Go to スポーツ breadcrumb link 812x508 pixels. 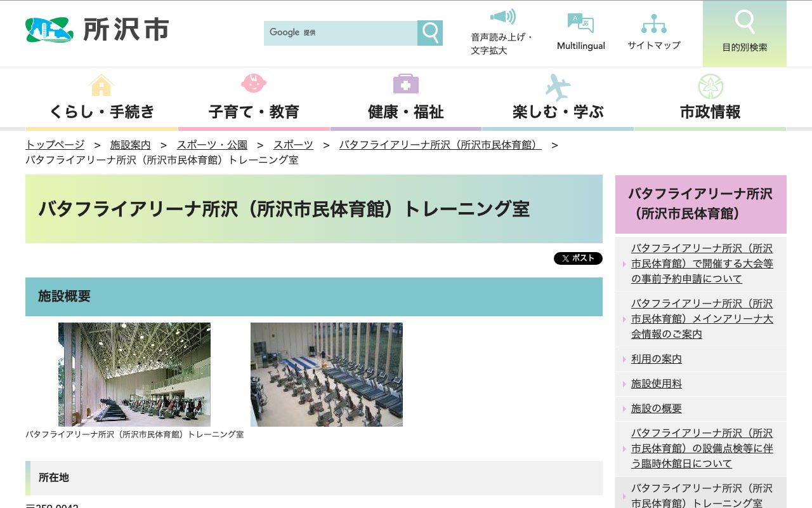(x=293, y=145)
